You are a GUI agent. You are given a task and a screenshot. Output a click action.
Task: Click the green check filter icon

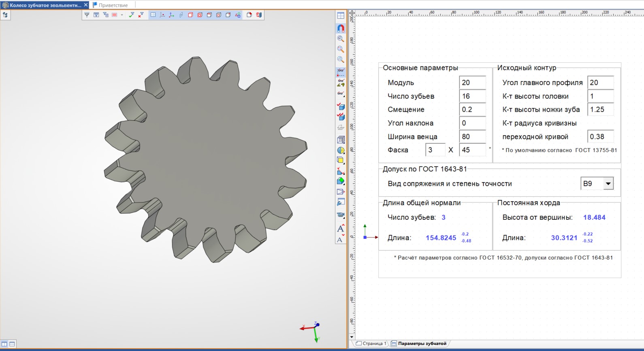(x=131, y=15)
